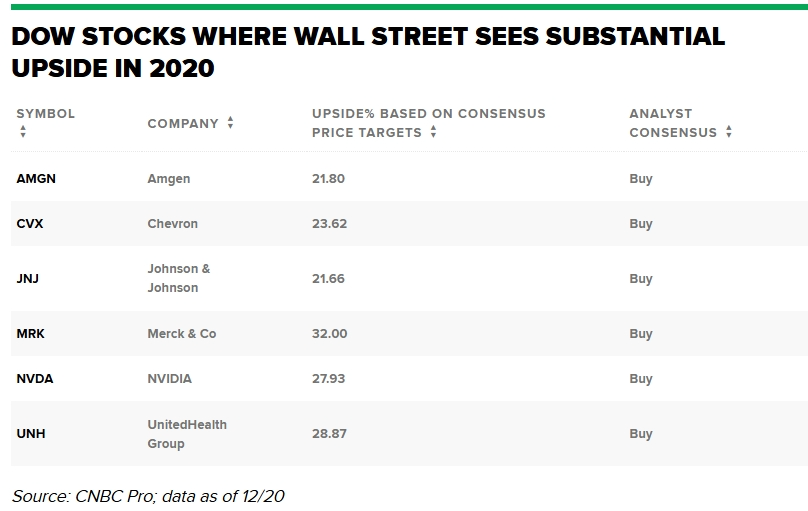Click Merck & Co upside value 32.00

point(329,334)
